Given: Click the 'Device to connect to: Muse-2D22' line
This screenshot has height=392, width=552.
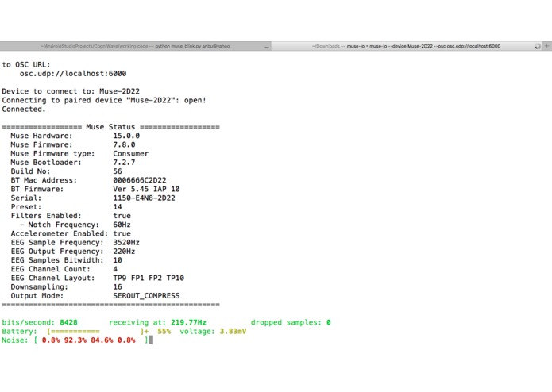Looking at the screenshot, I should 71,91.
